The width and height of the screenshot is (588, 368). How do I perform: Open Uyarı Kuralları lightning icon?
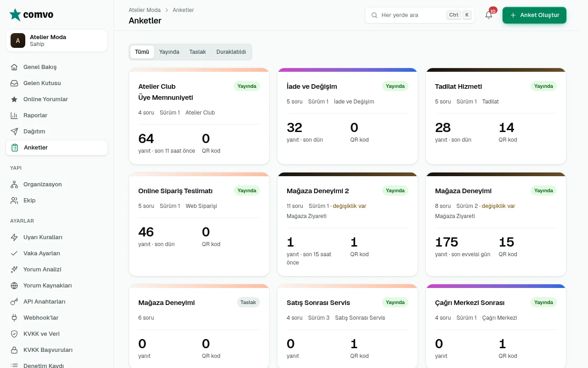pyautogui.click(x=14, y=237)
